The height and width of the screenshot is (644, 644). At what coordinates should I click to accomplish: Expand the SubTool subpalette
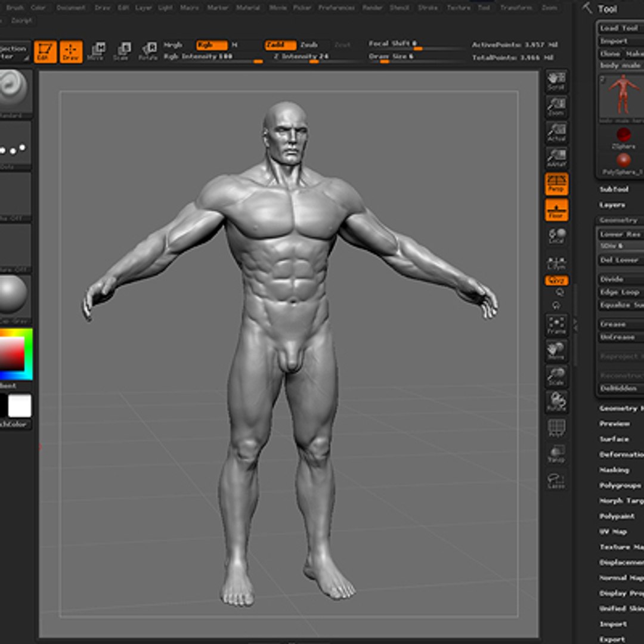[x=614, y=190]
